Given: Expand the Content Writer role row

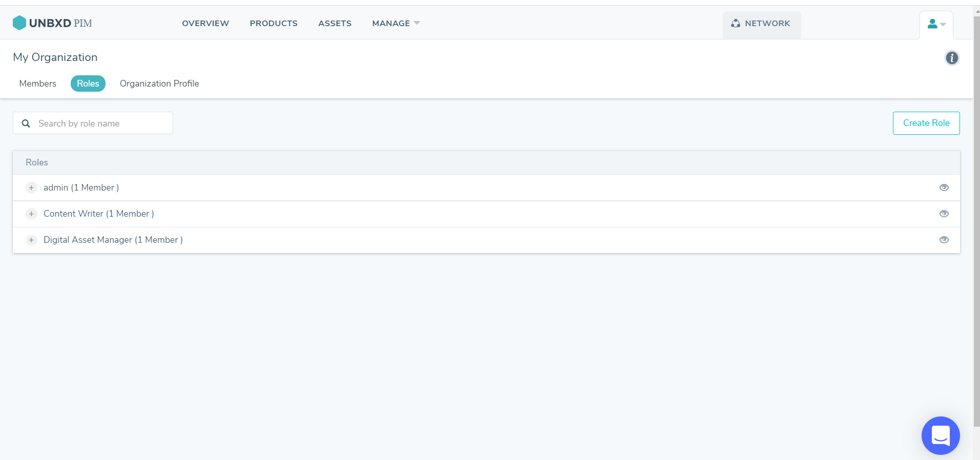Looking at the screenshot, I should pyautogui.click(x=31, y=214).
